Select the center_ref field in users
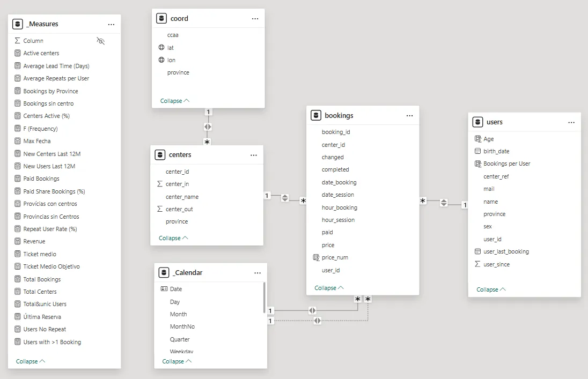This screenshot has height=379, width=588. (496, 176)
